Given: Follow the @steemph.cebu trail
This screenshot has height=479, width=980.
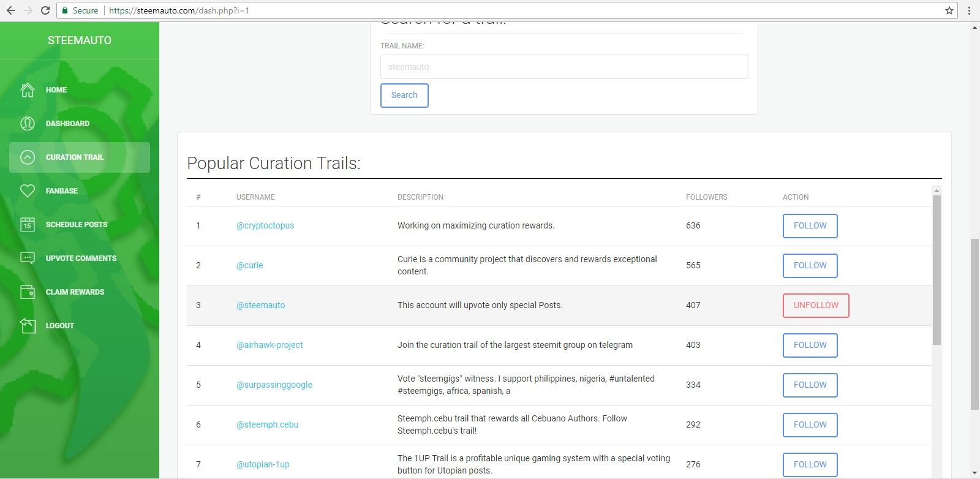Looking at the screenshot, I should [x=810, y=425].
